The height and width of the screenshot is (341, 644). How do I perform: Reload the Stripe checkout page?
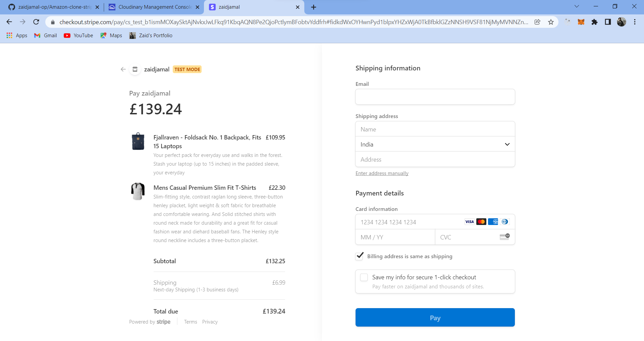(36, 22)
